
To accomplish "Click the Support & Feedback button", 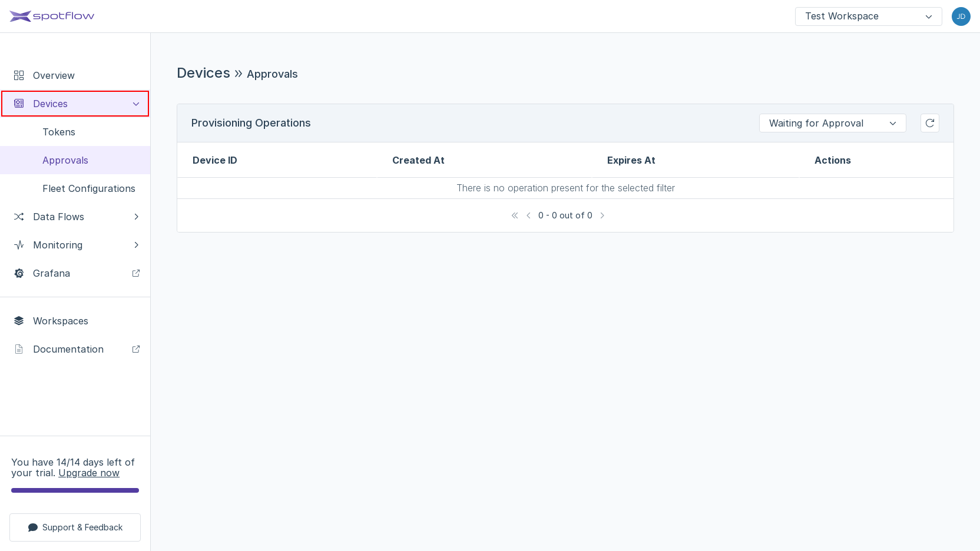I will click(75, 527).
